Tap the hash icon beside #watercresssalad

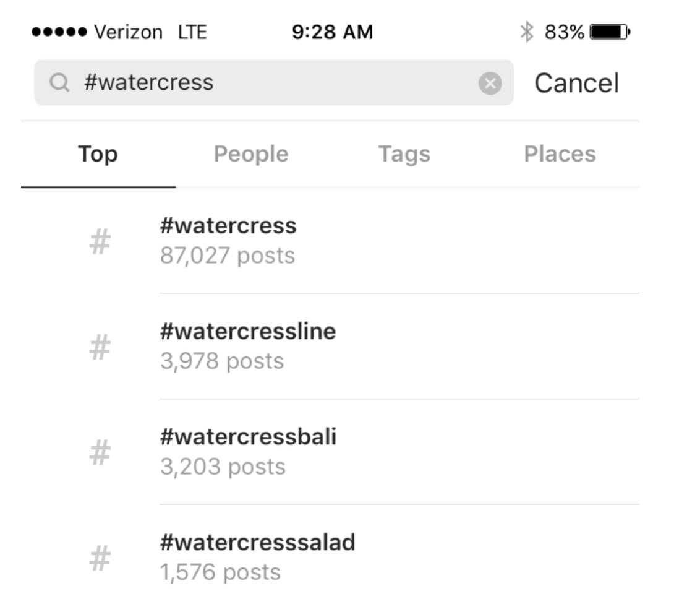coord(99,559)
